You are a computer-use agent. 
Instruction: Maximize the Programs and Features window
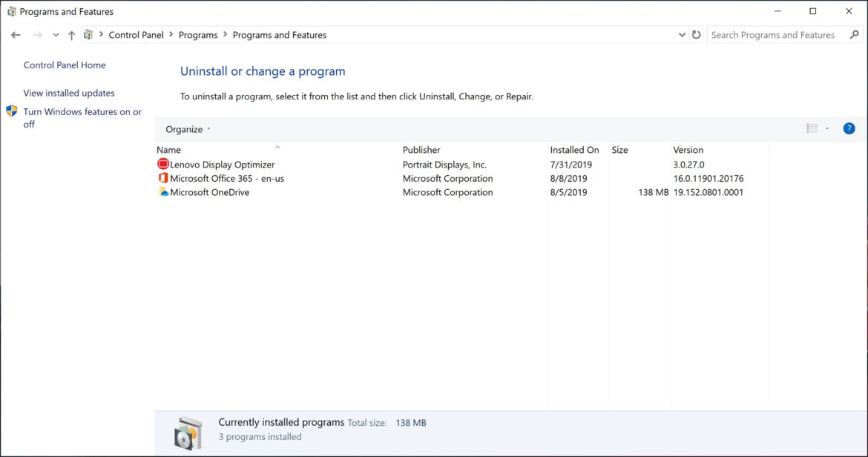coord(812,11)
